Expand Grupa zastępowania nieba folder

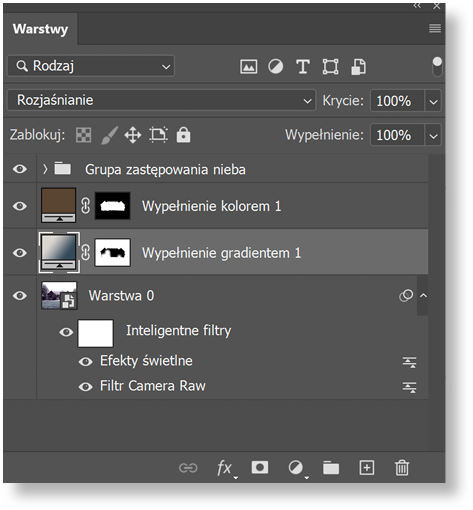(x=45, y=169)
